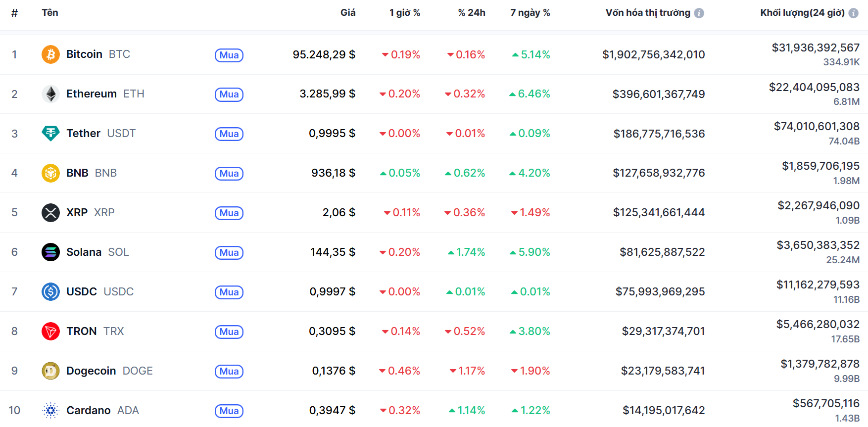Click Dogecoin price 0,1376 $
This screenshot has height=427, width=868.
[334, 371]
